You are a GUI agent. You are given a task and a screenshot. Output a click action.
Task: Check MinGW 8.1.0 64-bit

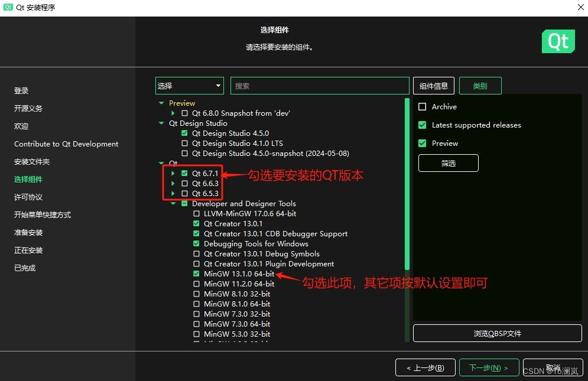coord(196,304)
